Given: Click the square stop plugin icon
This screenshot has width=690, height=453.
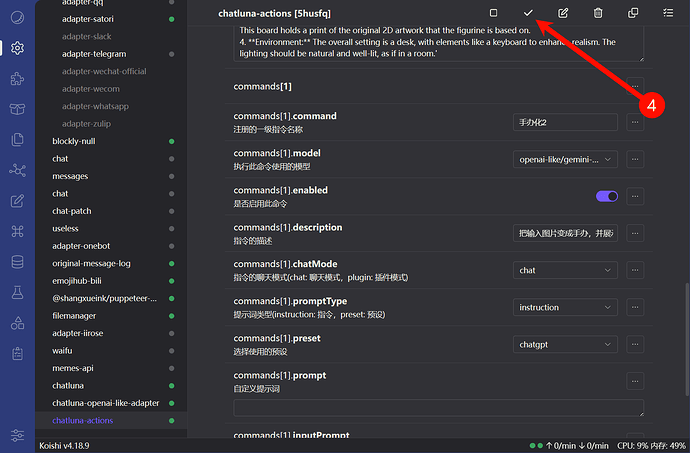Looking at the screenshot, I should click(x=493, y=13).
